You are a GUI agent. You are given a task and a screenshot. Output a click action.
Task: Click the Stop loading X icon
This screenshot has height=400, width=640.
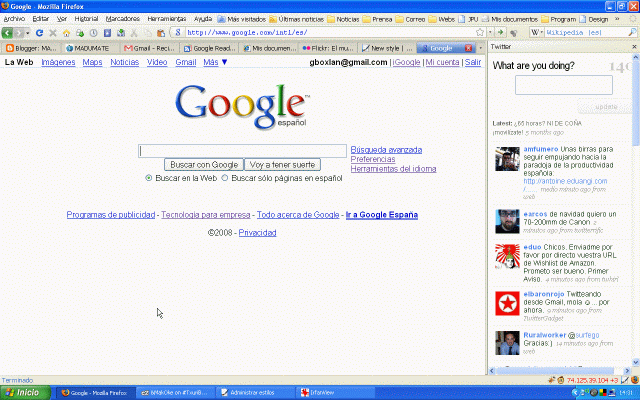pos(53,33)
